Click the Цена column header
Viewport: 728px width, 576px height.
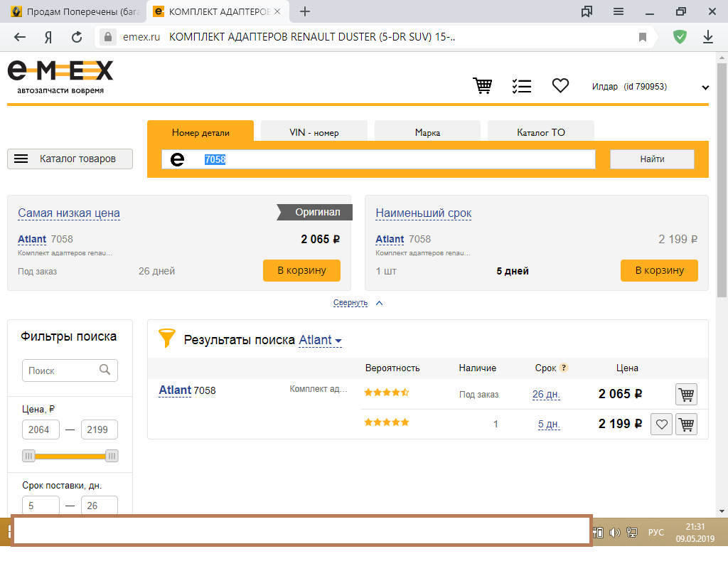click(x=627, y=368)
